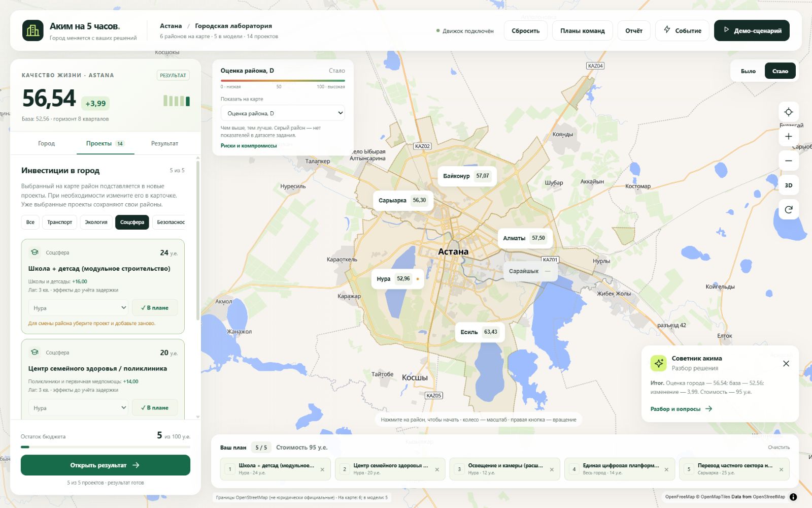The image size is (812, 508).
Task: Open the Город tab
Action: pyautogui.click(x=46, y=144)
